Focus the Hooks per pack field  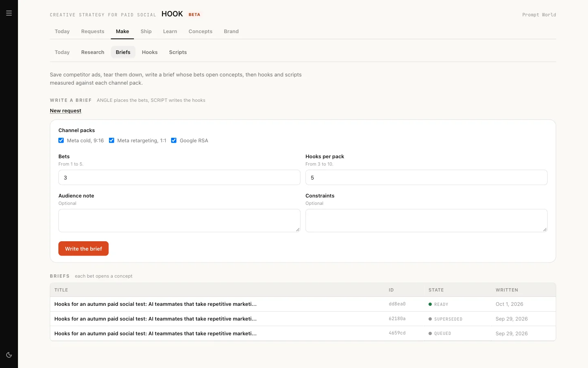click(426, 177)
